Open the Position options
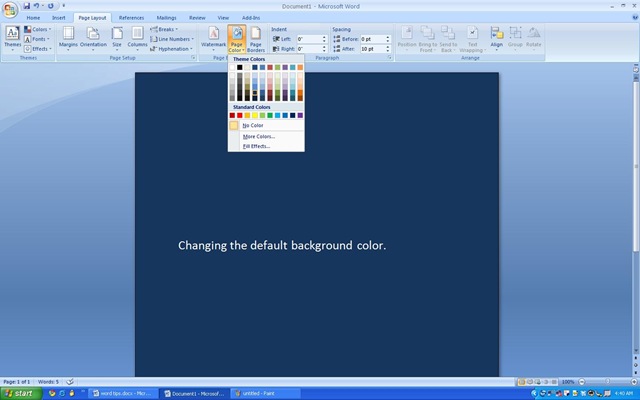Viewport: 640px width, 400px height. coord(407,39)
